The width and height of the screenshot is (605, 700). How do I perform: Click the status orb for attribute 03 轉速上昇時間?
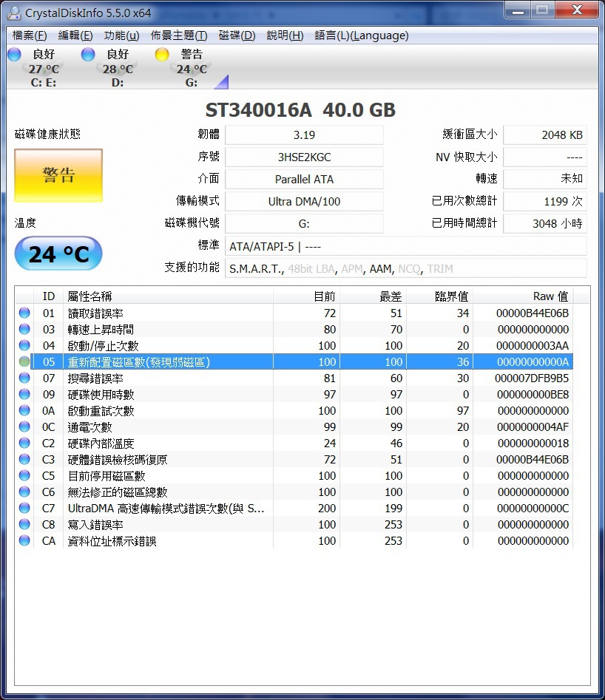24,329
